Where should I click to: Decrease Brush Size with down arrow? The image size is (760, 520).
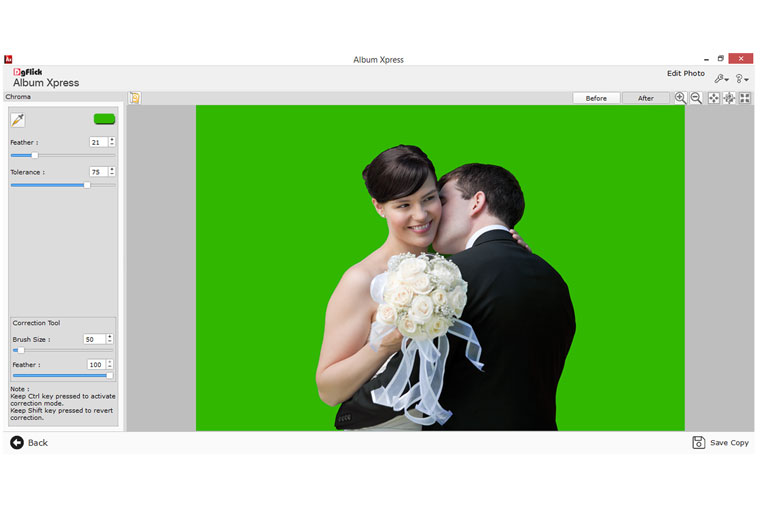(x=110, y=342)
